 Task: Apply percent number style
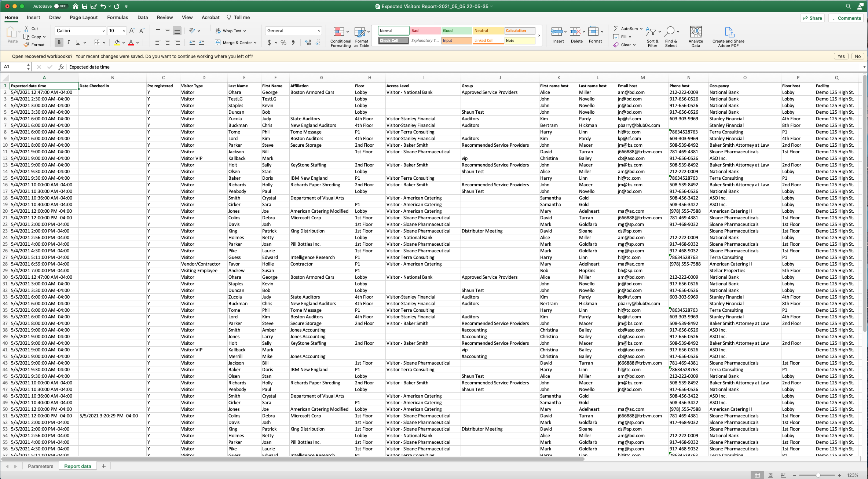pyautogui.click(x=283, y=43)
